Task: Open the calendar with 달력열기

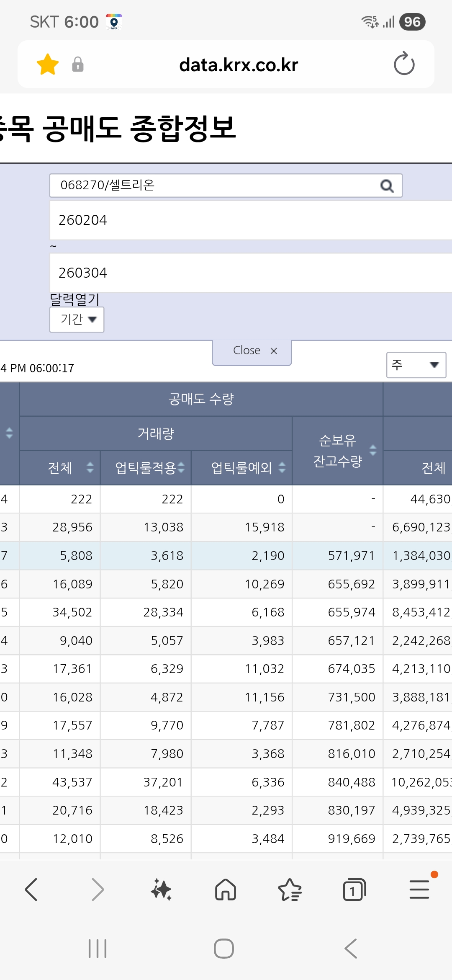Action: coord(74,299)
